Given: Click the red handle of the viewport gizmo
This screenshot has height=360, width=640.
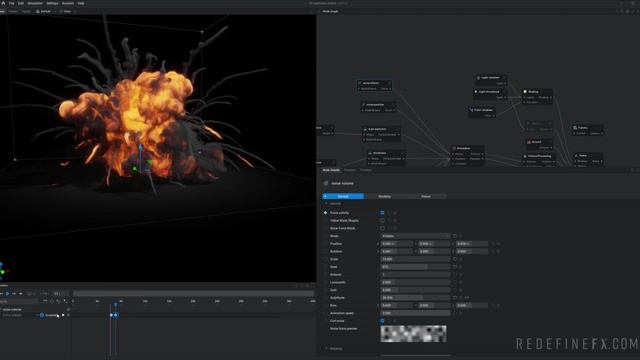Looking at the screenshot, I should (x=164, y=171).
